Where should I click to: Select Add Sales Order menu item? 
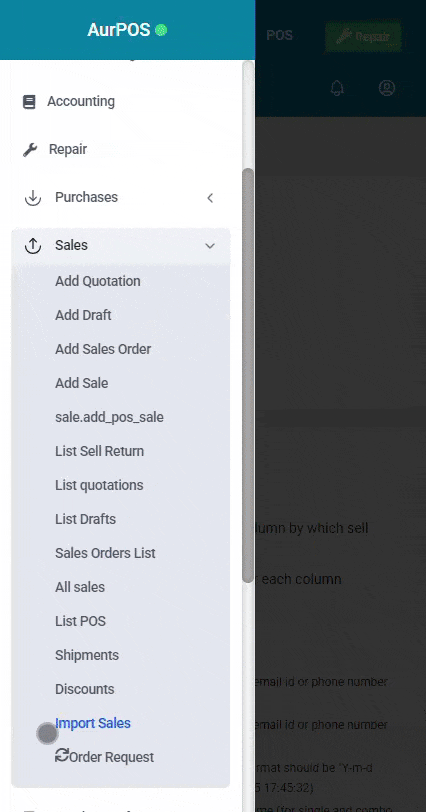tap(103, 349)
